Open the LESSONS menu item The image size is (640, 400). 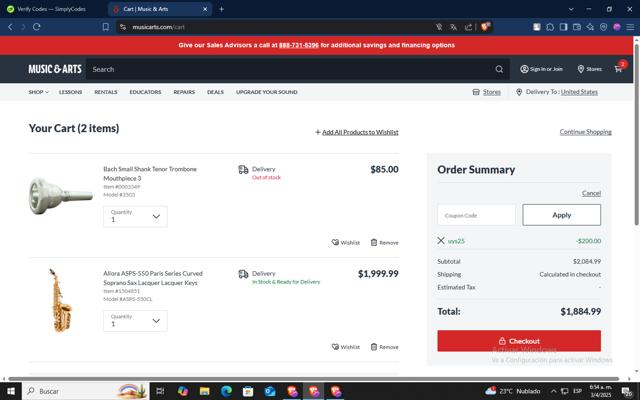pyautogui.click(x=70, y=92)
